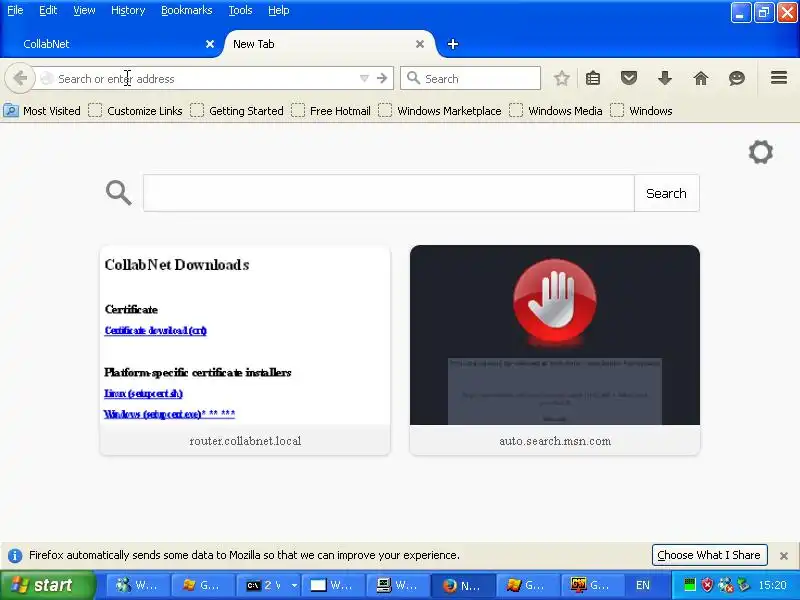Open the File menu

coord(15,10)
